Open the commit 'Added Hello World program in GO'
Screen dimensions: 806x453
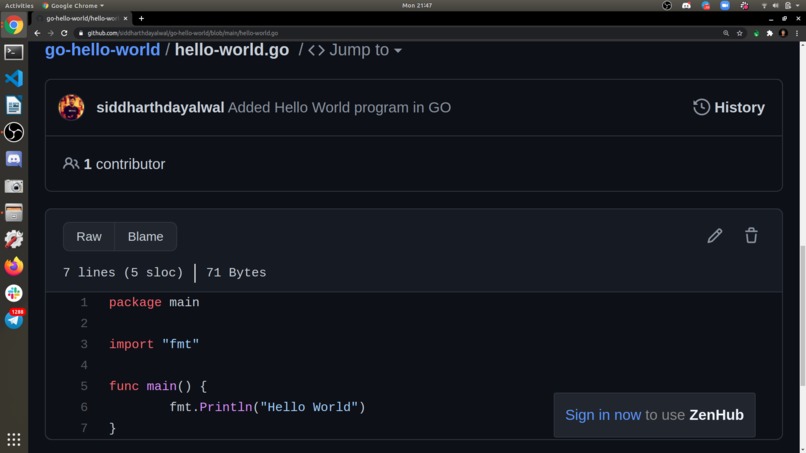pos(339,107)
